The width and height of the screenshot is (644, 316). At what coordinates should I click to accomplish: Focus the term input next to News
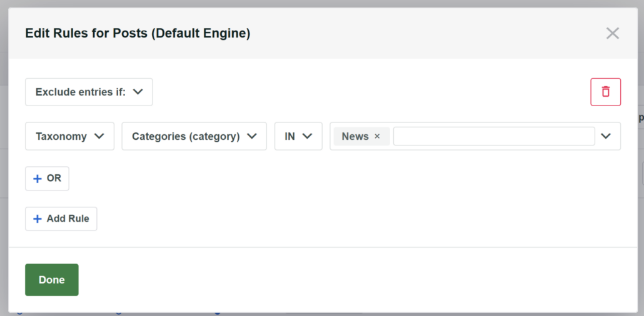pyautogui.click(x=493, y=136)
